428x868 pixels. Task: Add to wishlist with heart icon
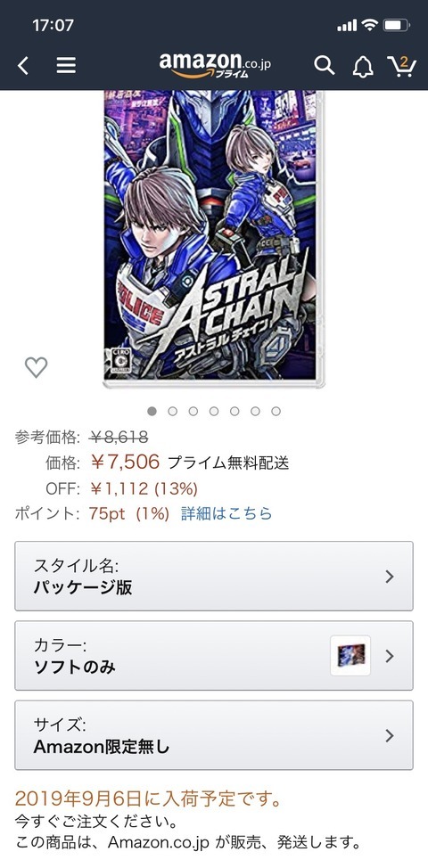37,367
